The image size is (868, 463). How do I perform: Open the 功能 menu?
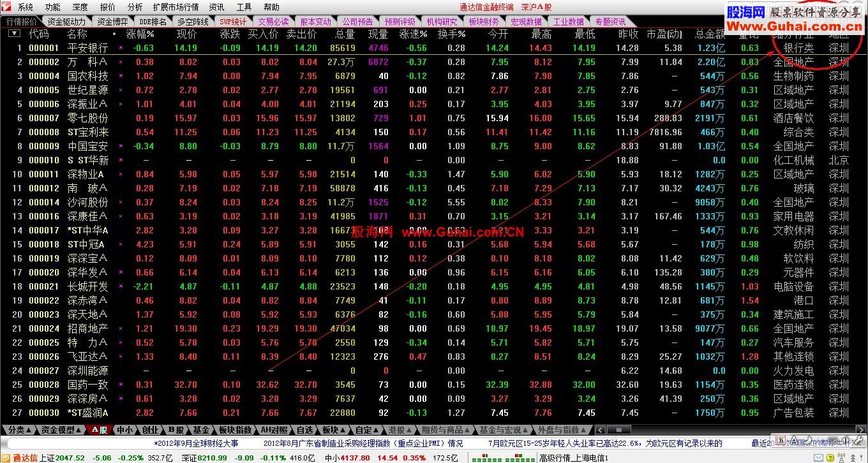[x=53, y=7]
